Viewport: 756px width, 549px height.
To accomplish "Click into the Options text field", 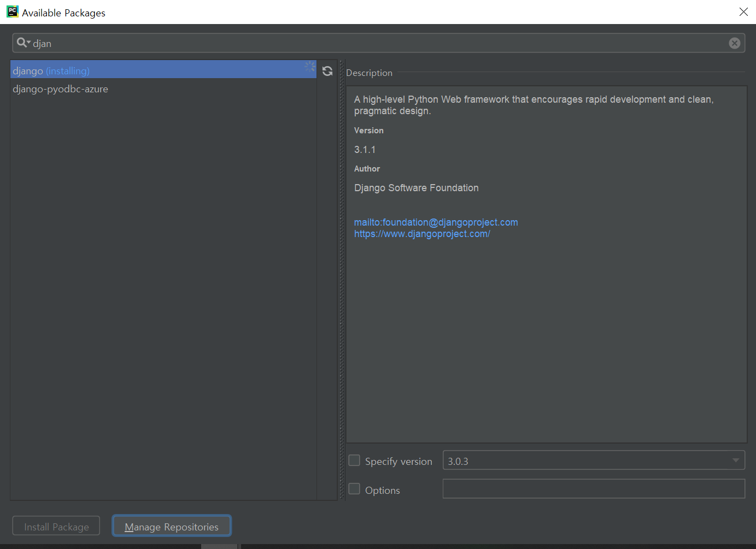I will [594, 489].
